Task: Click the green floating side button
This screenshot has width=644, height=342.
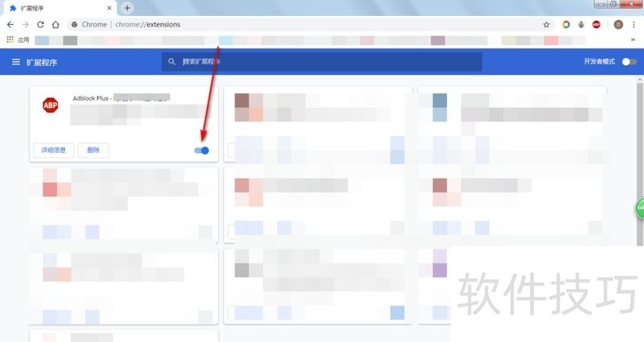Action: [x=639, y=208]
